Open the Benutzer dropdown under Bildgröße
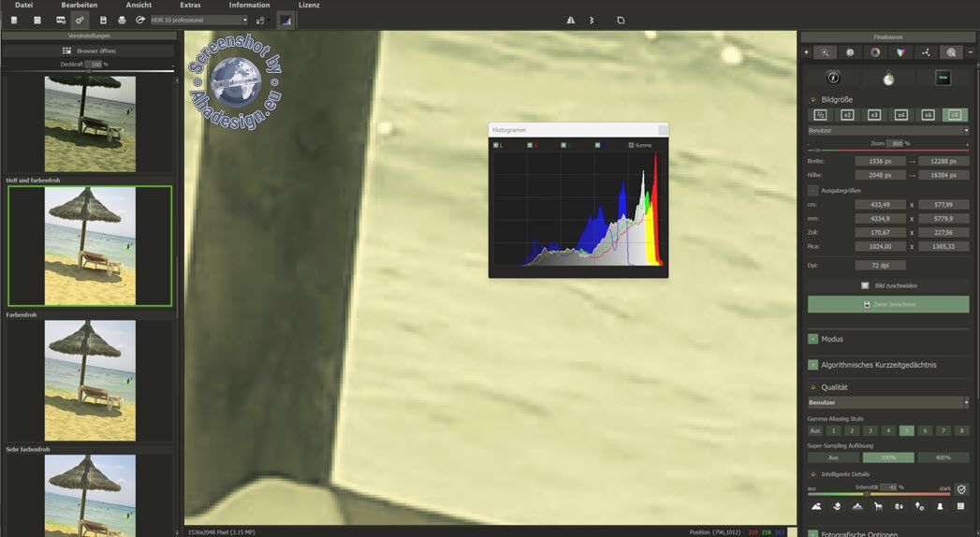This screenshot has width=980, height=537. coord(888,130)
